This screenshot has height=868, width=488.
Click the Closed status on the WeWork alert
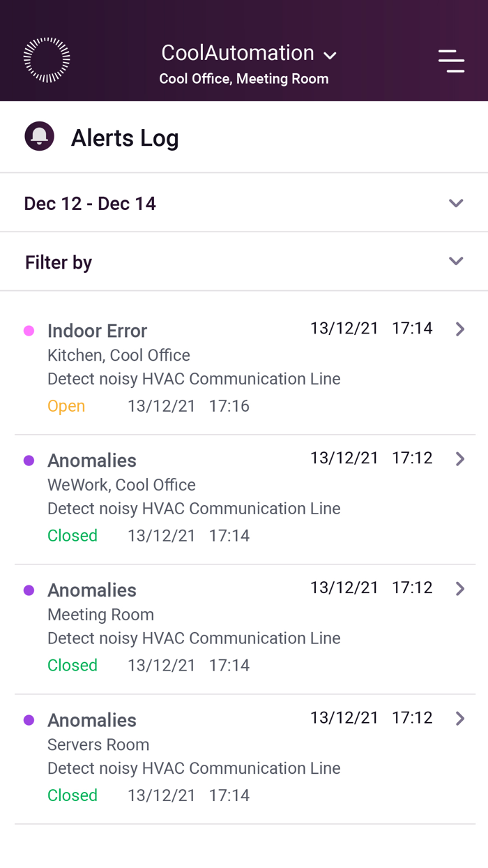click(73, 535)
